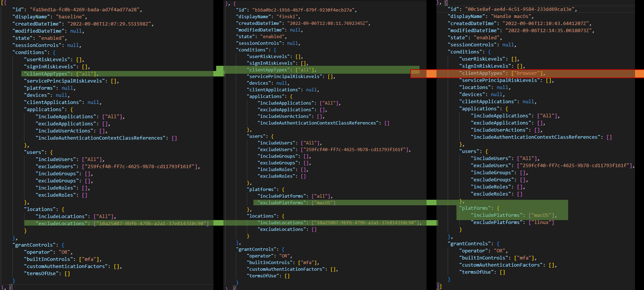Click the displayName "baseline" line

pos(50,17)
